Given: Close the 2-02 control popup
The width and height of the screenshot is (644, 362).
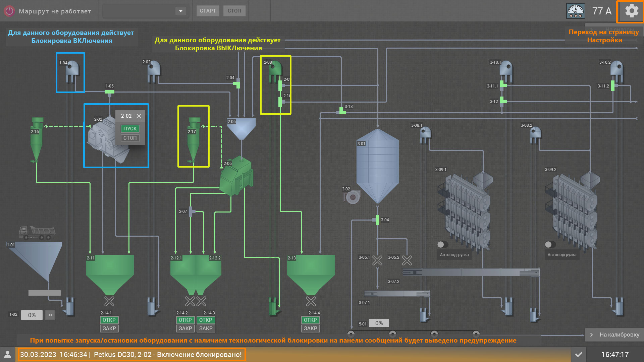Looking at the screenshot, I should [139, 116].
